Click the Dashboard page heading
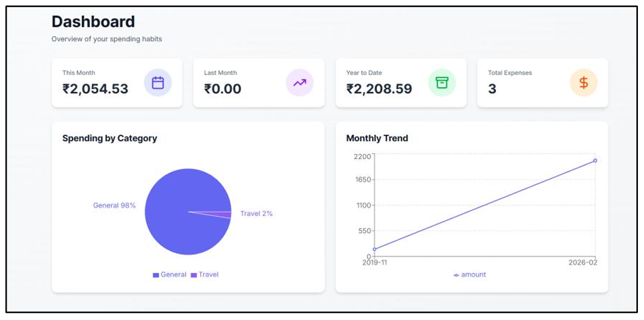This screenshot has width=644, height=320. point(93,22)
